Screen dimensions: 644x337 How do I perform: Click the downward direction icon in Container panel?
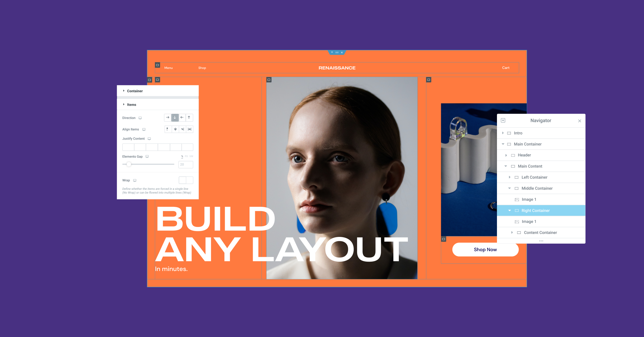pos(175,118)
